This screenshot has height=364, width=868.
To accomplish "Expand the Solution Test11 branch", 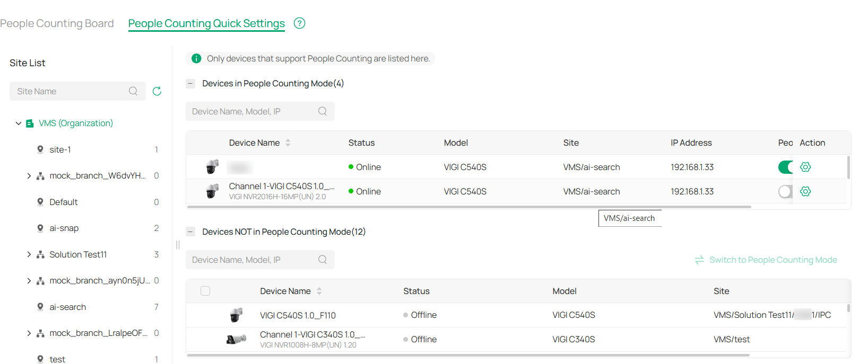I will click(29, 254).
